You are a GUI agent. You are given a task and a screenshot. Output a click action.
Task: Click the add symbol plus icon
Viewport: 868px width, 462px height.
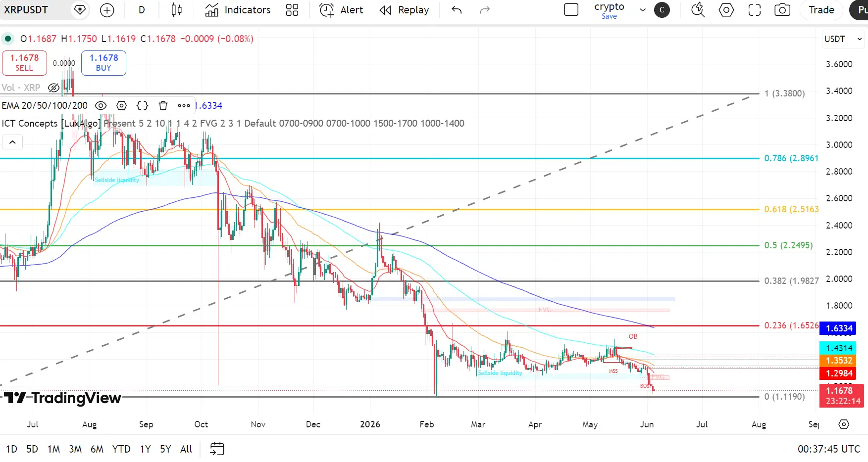coord(107,10)
